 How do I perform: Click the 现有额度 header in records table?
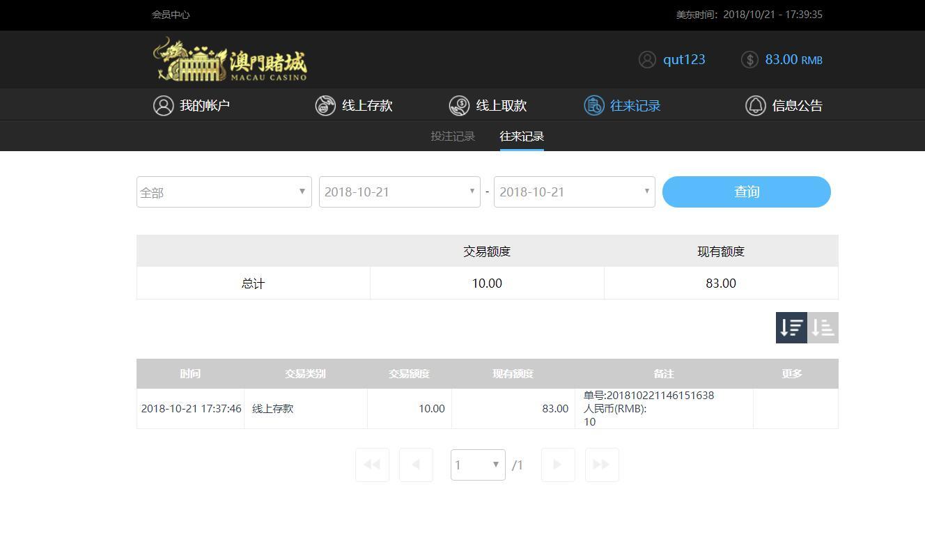[513, 374]
